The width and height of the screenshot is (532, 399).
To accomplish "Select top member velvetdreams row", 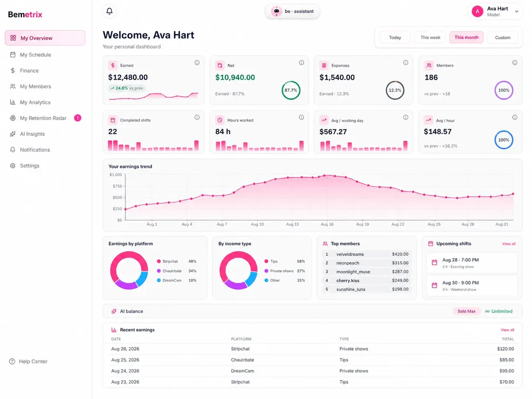I will [x=366, y=254].
